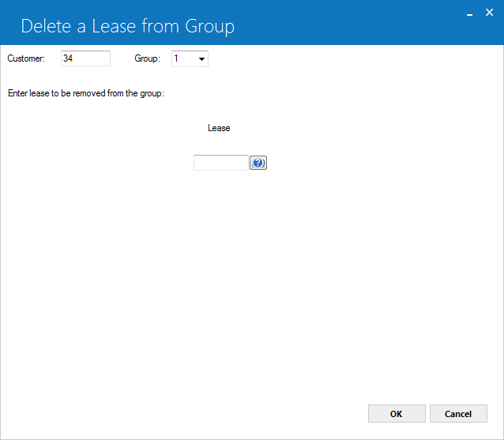Click the Group: label
Viewport: 504px width, 440px height.
147,58
